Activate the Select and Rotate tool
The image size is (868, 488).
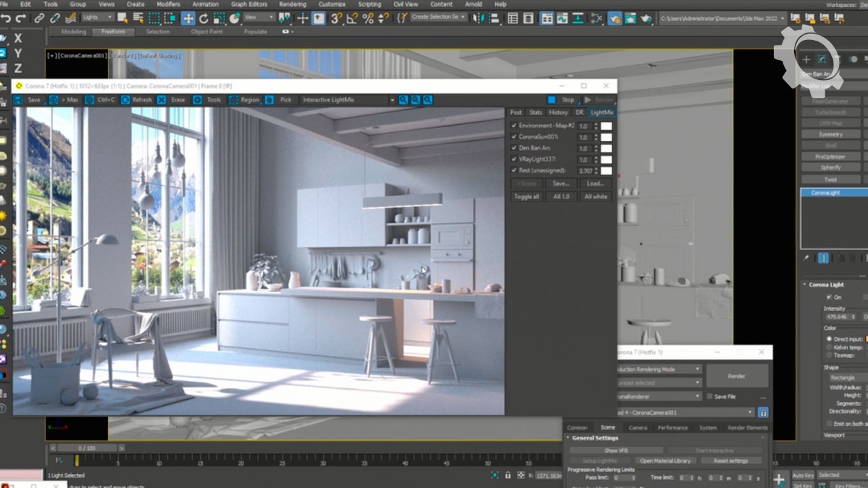click(x=203, y=18)
